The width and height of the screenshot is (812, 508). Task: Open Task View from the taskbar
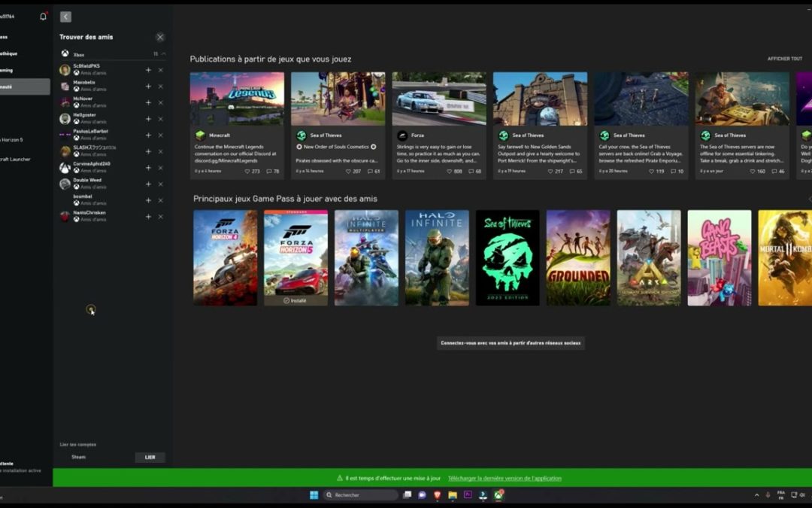click(x=407, y=495)
